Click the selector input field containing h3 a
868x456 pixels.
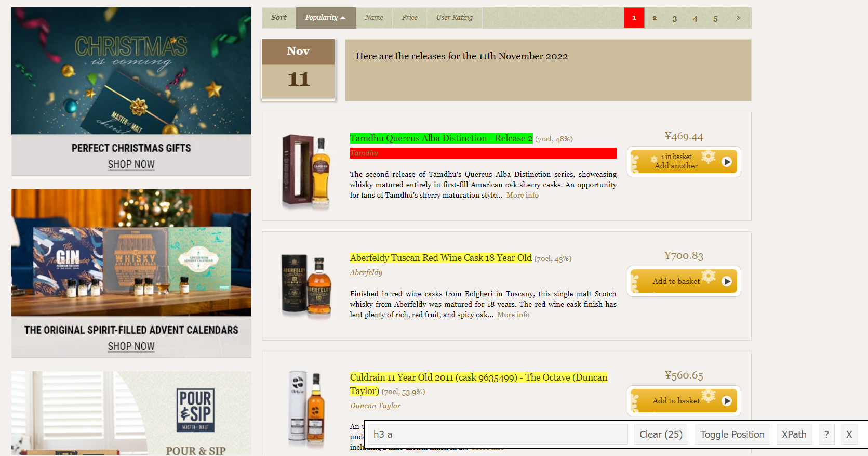(498, 435)
